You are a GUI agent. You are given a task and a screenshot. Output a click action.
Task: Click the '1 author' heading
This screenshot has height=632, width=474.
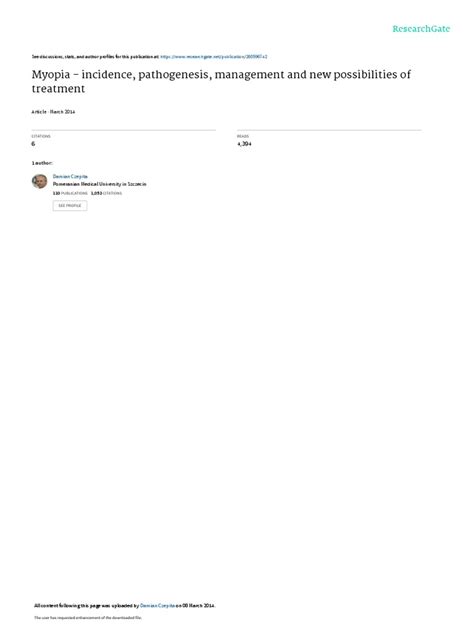point(42,163)
